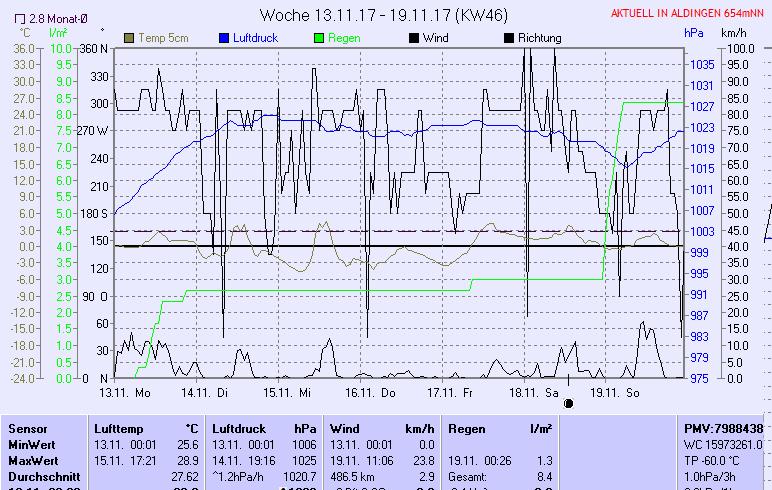The image size is (772, 490).
Task: Click the moon phase icon below the chart
Action: pos(568,403)
